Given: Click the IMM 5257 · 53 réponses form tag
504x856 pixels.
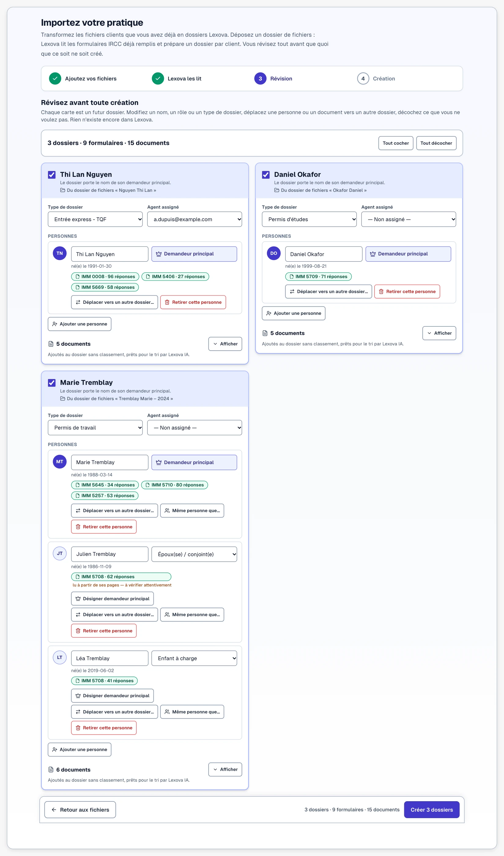Looking at the screenshot, I should click(x=105, y=496).
